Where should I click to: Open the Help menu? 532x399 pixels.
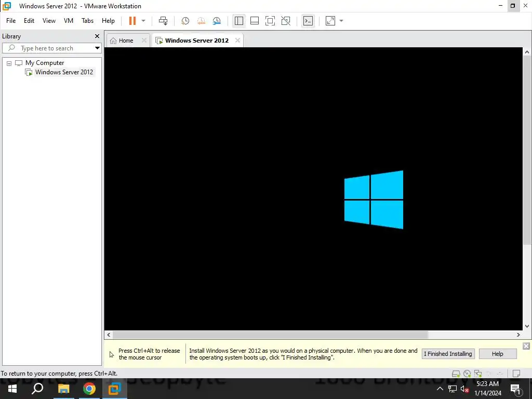point(108,21)
